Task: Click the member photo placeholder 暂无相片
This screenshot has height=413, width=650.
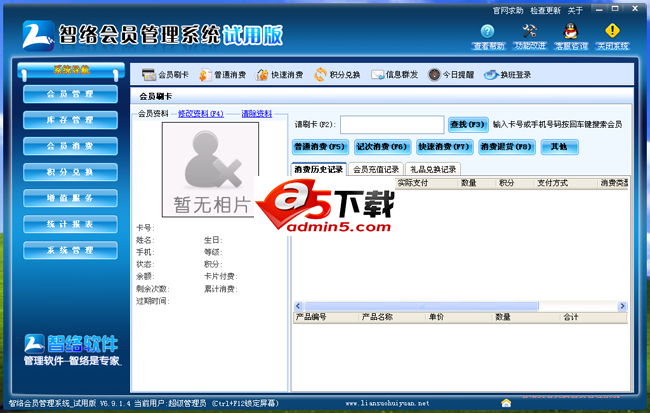Action: click(x=210, y=170)
